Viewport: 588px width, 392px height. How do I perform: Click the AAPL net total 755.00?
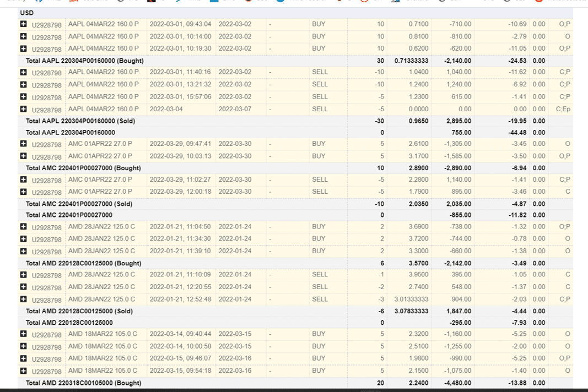[462, 132]
